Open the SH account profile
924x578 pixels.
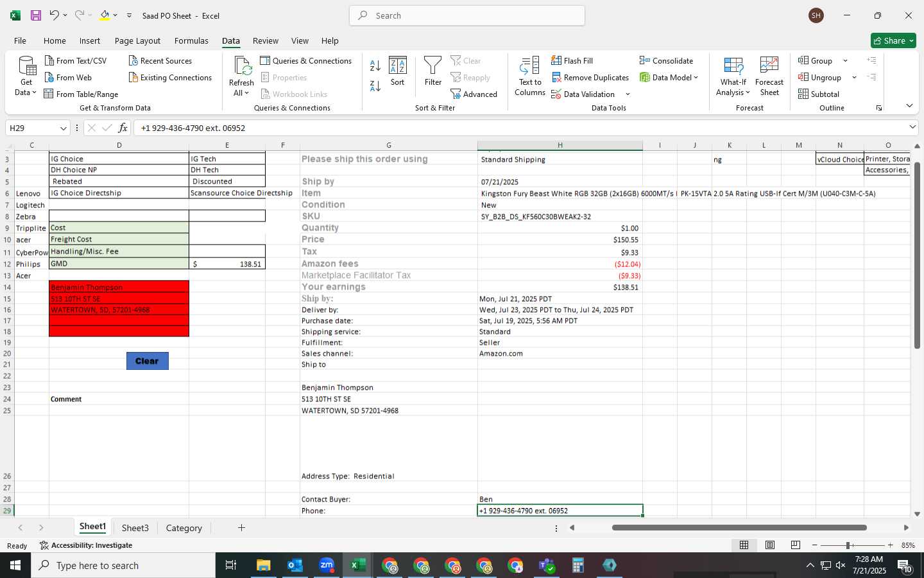[816, 15]
